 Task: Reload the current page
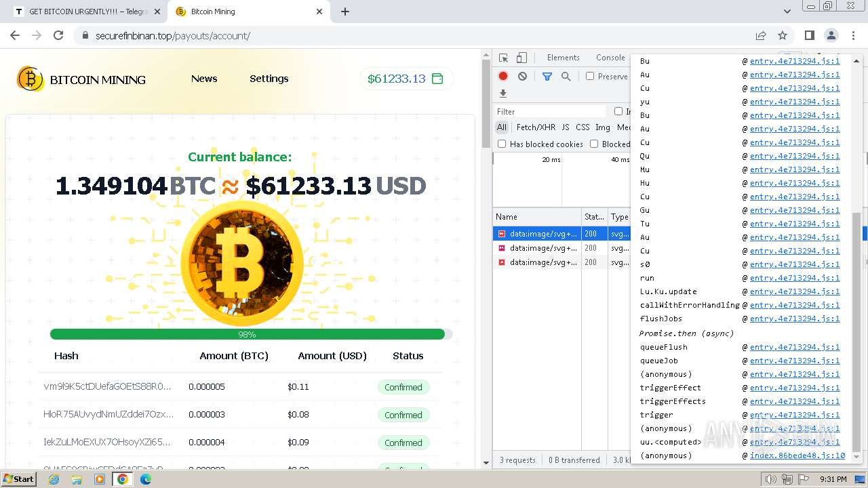[58, 35]
